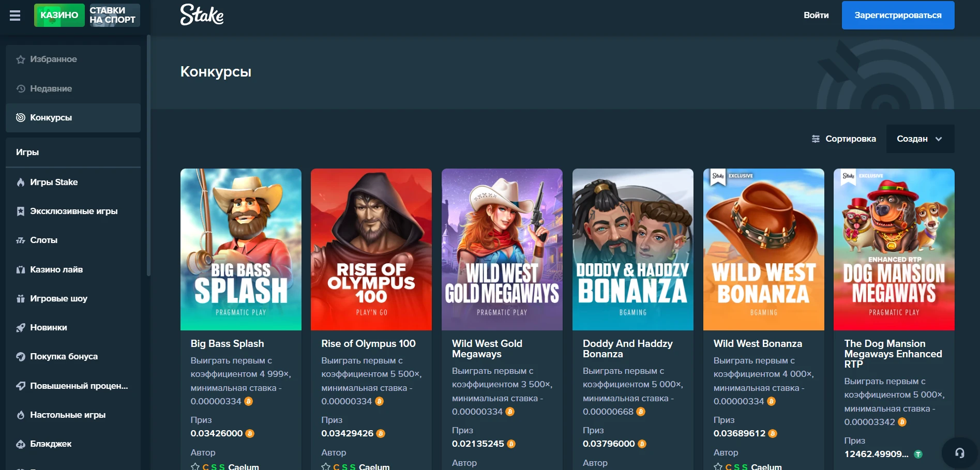Screen dimensions: 980x470
Task: Click bitcoin icon next to prize 0.03689612
Action: 773,433
